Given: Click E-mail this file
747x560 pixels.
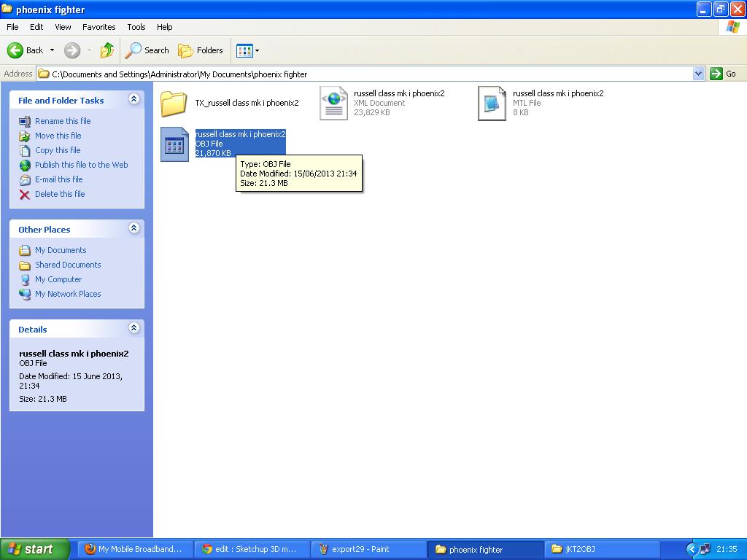Looking at the screenshot, I should (58, 179).
